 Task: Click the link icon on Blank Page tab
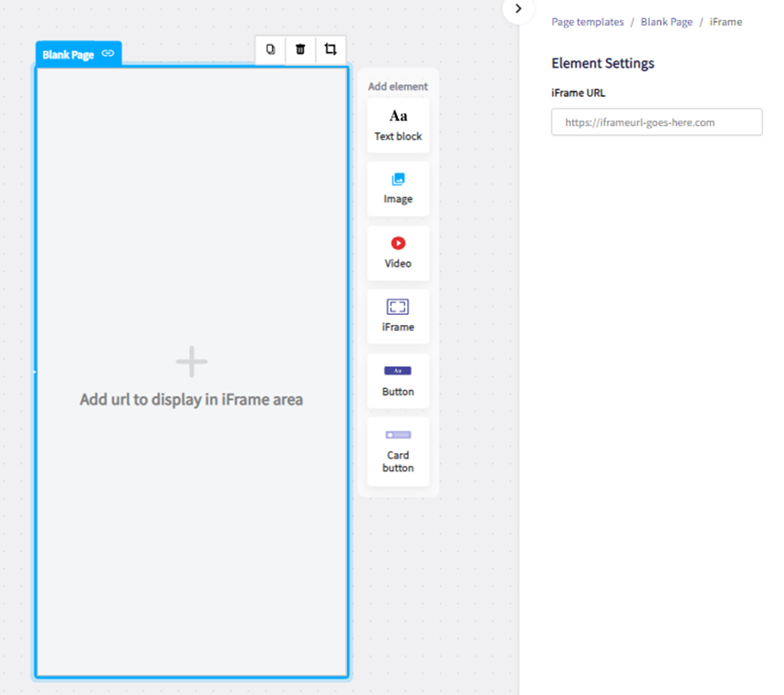pyautogui.click(x=108, y=54)
